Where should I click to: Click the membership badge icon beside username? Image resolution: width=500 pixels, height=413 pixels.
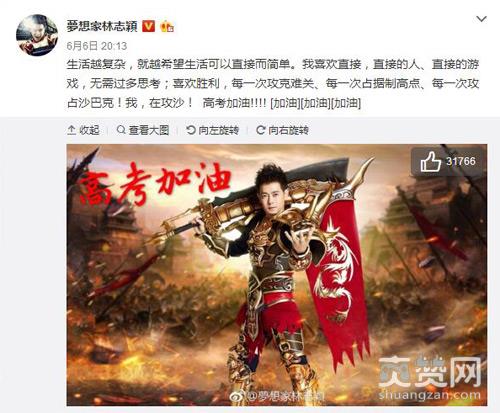167,26
